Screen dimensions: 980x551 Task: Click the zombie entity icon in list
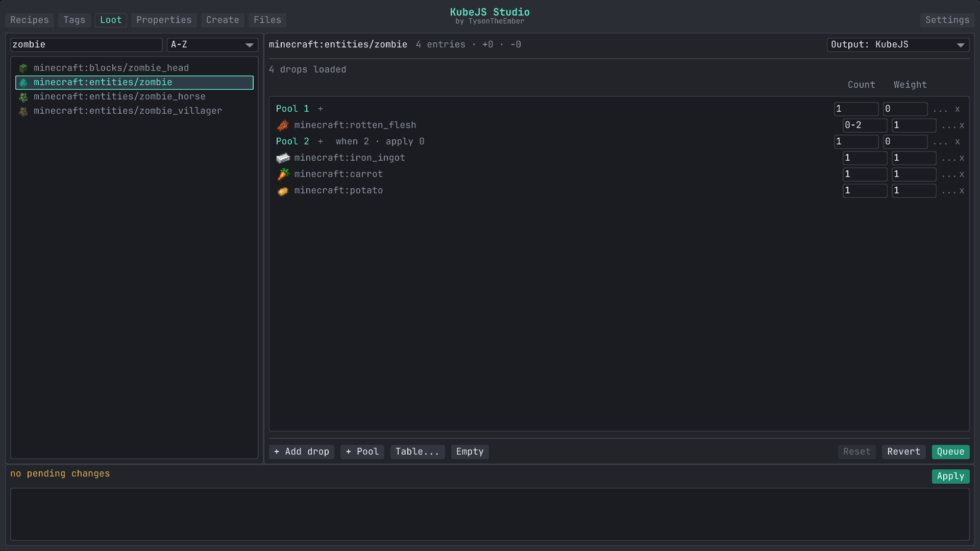coord(23,83)
